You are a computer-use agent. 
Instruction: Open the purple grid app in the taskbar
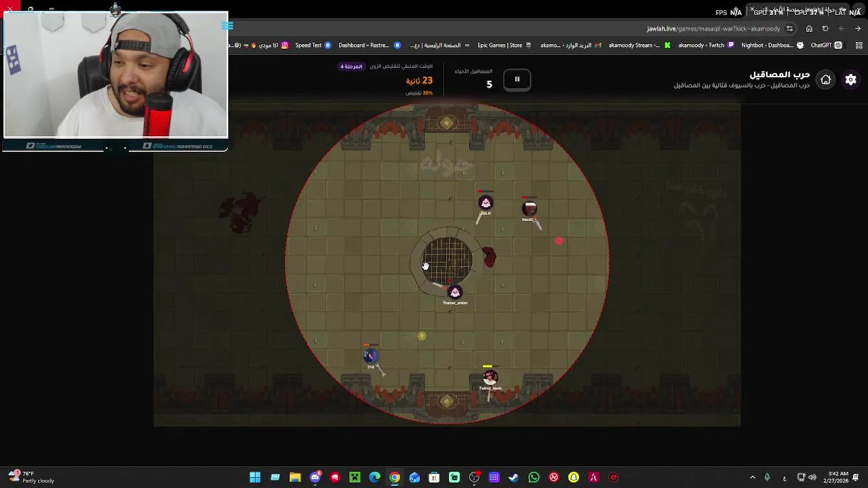pos(494,477)
